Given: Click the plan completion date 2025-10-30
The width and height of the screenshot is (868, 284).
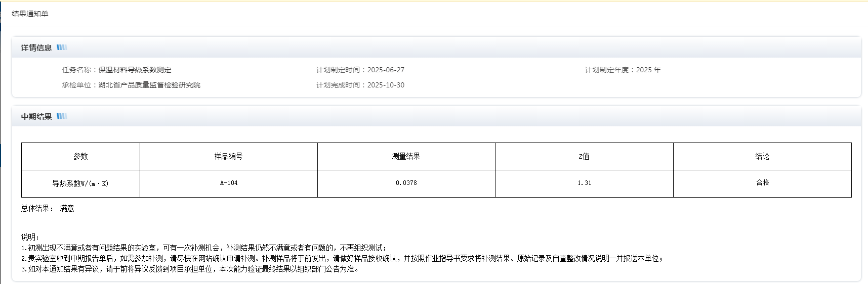Looking at the screenshot, I should click(x=386, y=85).
